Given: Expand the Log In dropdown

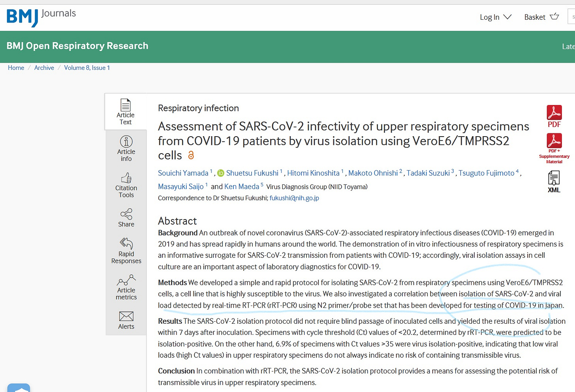Looking at the screenshot, I should point(496,17).
